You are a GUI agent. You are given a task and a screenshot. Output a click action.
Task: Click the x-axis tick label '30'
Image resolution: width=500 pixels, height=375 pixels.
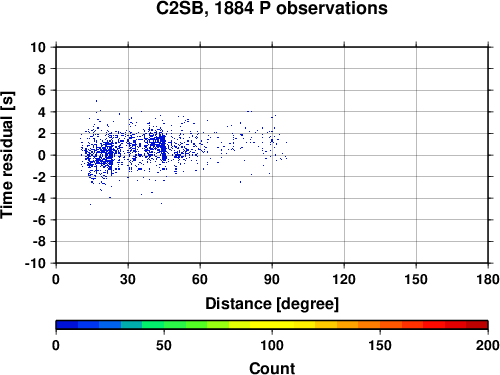(128, 279)
